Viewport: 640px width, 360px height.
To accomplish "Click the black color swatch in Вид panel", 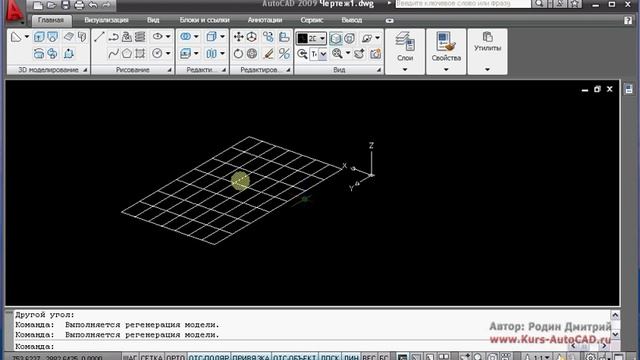I will (302, 38).
